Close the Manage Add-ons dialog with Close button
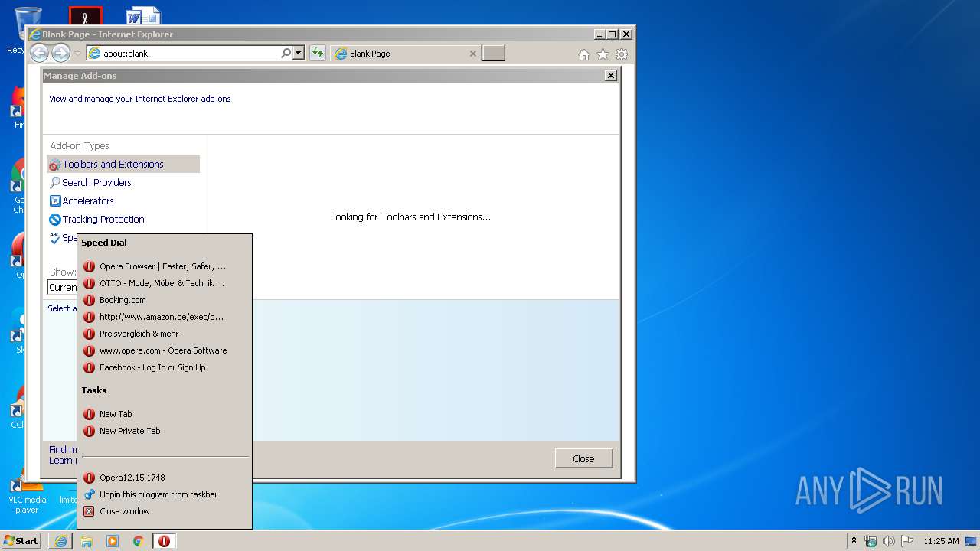Screen dimensions: 980x551 click(583, 458)
